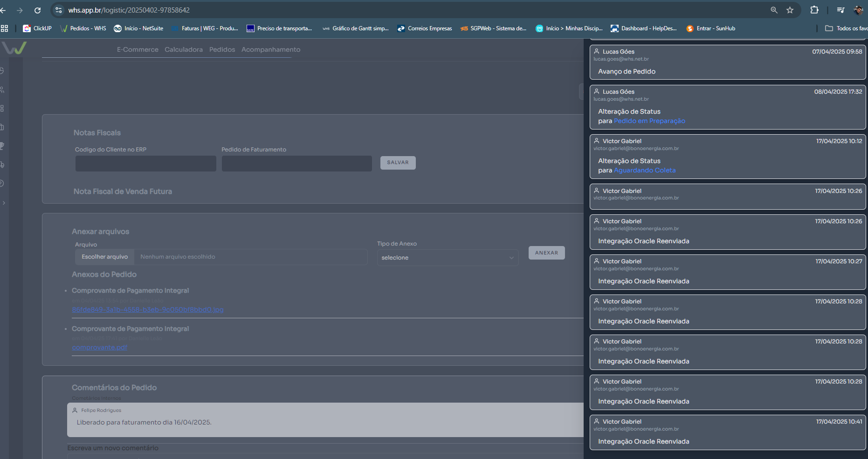Open the browser extensions puzzle icon

814,10
